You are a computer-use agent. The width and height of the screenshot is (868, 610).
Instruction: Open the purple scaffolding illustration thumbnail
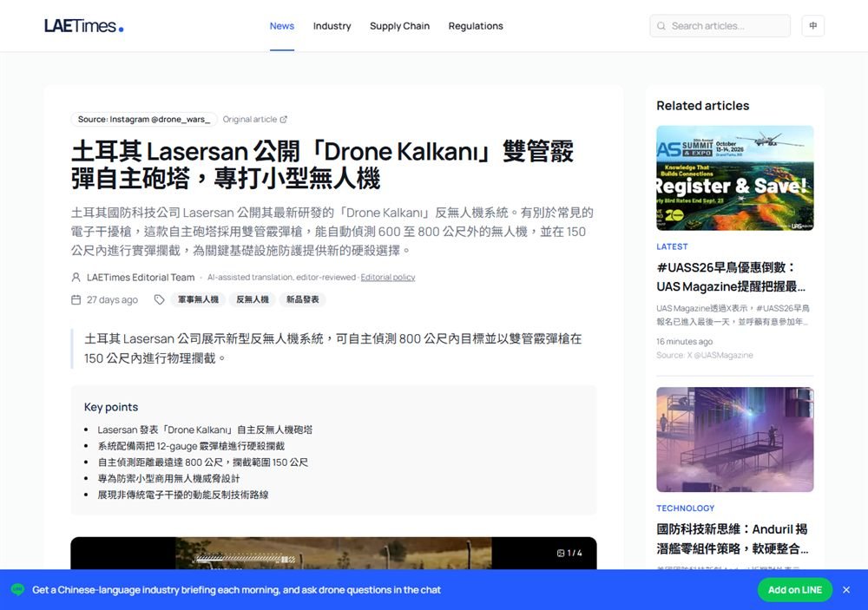tap(735, 440)
